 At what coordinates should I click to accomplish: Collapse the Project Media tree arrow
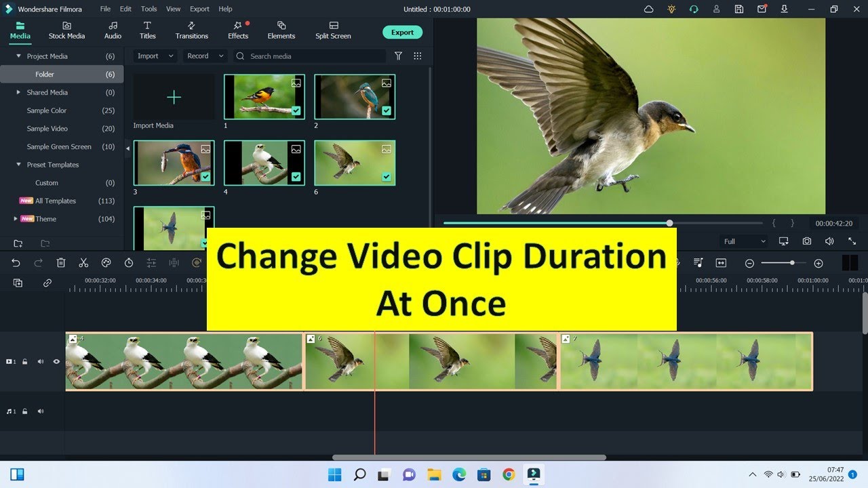[18, 56]
